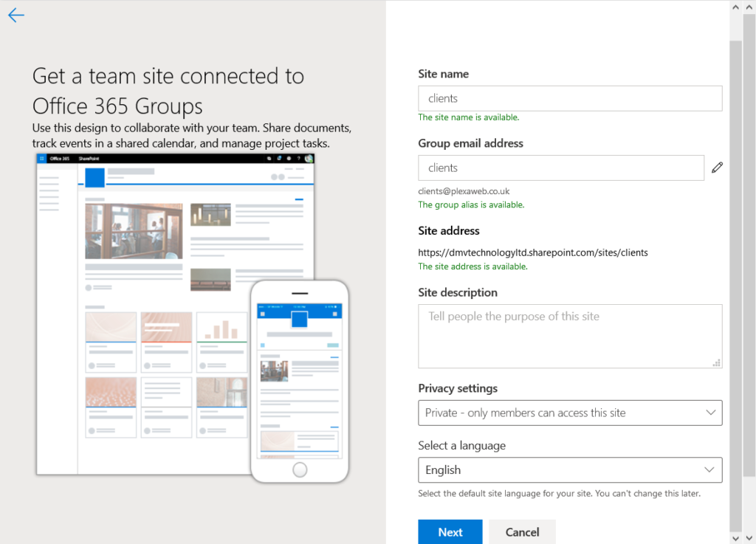Open the Privacy settings dropdown

point(569,413)
